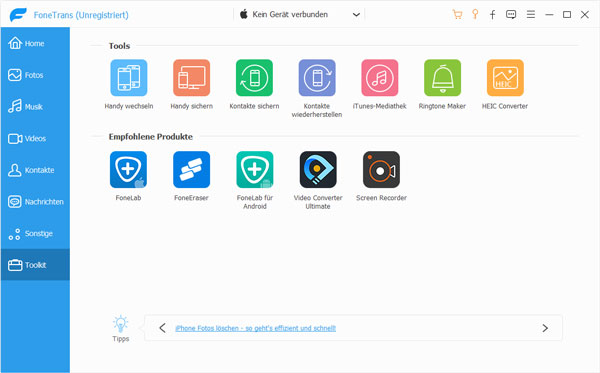Select Toolkit in the sidebar
Image resolution: width=600 pixels, height=373 pixels.
[x=35, y=265]
